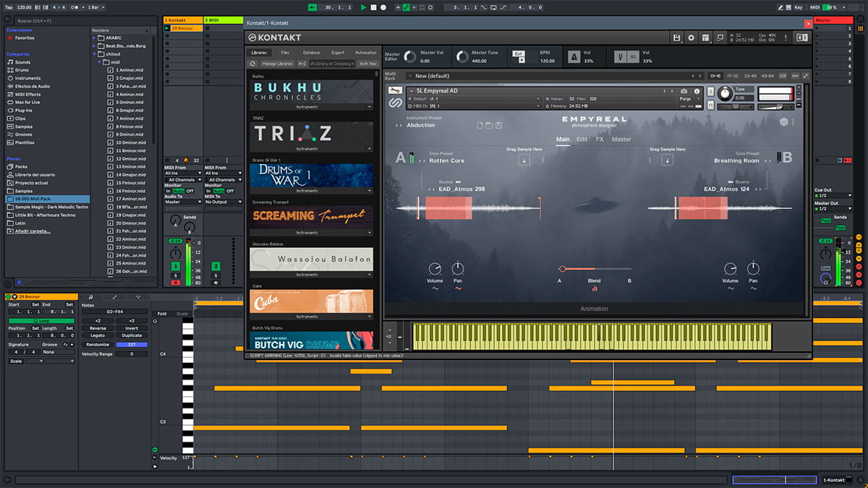This screenshot has height=488, width=868.
Task: Click the layer A drag sample arrow box
Action: 524,160
